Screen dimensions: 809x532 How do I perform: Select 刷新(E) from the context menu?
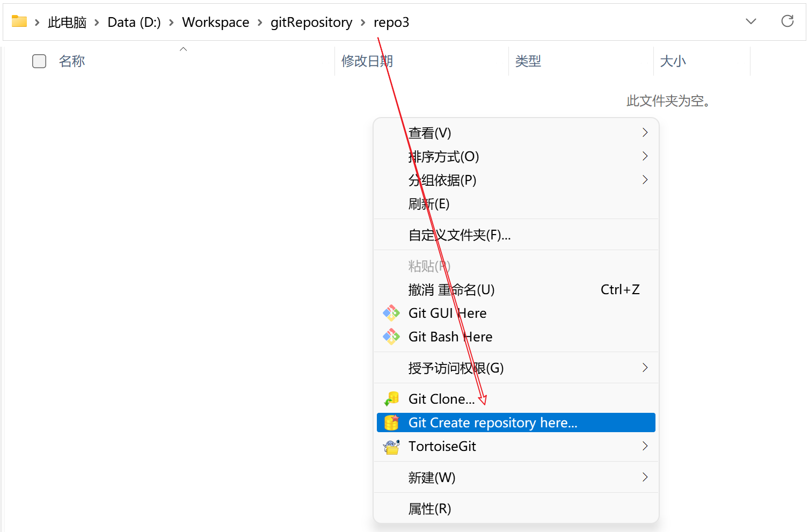pyautogui.click(x=429, y=204)
